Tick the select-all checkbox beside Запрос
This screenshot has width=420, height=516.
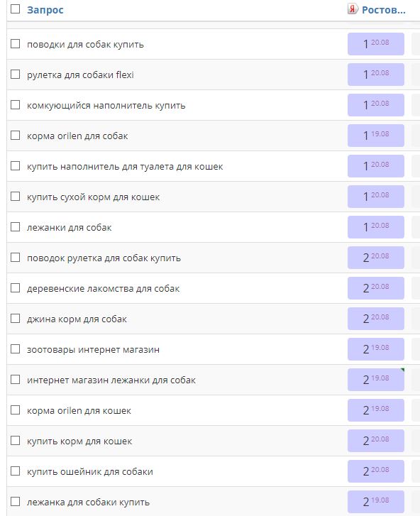tap(16, 9)
